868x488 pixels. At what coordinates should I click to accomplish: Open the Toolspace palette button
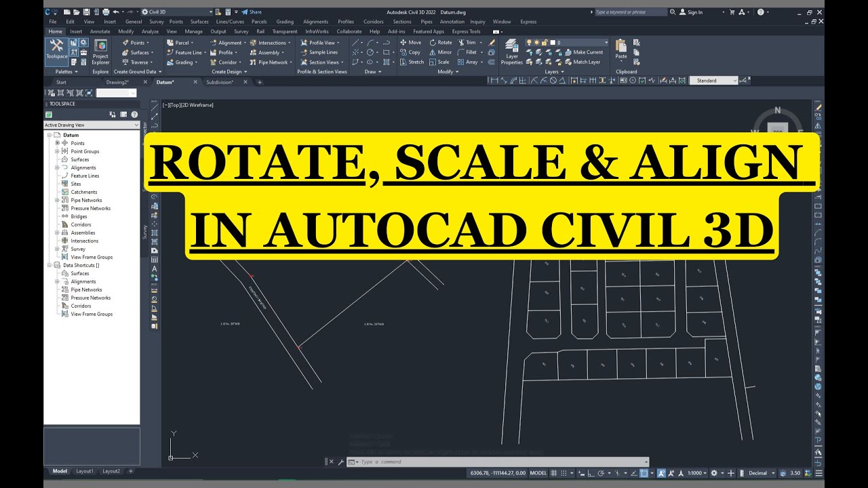pyautogui.click(x=56, y=51)
